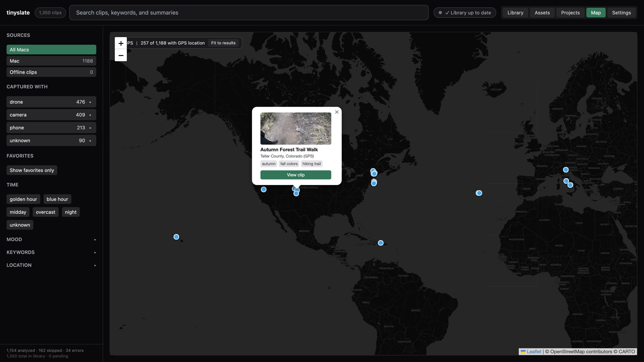Expand the MOOD section
Screen dimensions: 644x362
(x=51, y=239)
